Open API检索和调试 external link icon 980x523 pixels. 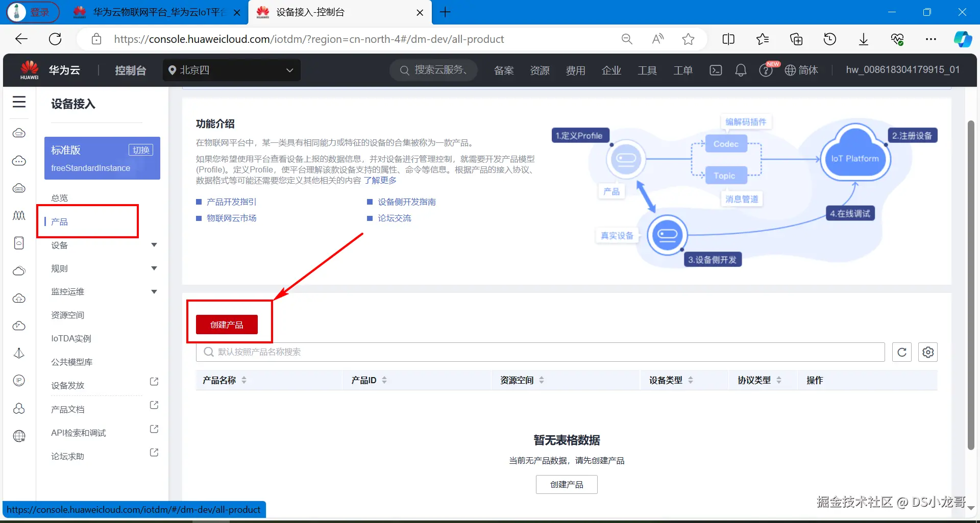coord(154,429)
